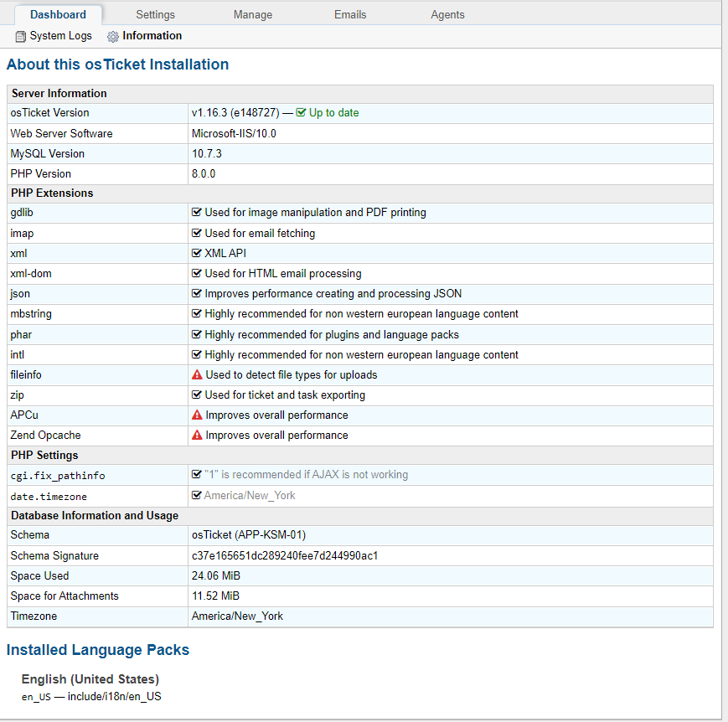The height and width of the screenshot is (722, 728).
Task: Go to the Manage tab
Action: (x=253, y=15)
